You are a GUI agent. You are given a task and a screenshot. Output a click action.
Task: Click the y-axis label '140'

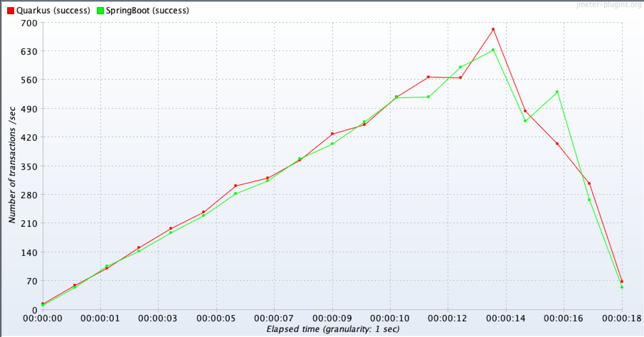(29, 253)
